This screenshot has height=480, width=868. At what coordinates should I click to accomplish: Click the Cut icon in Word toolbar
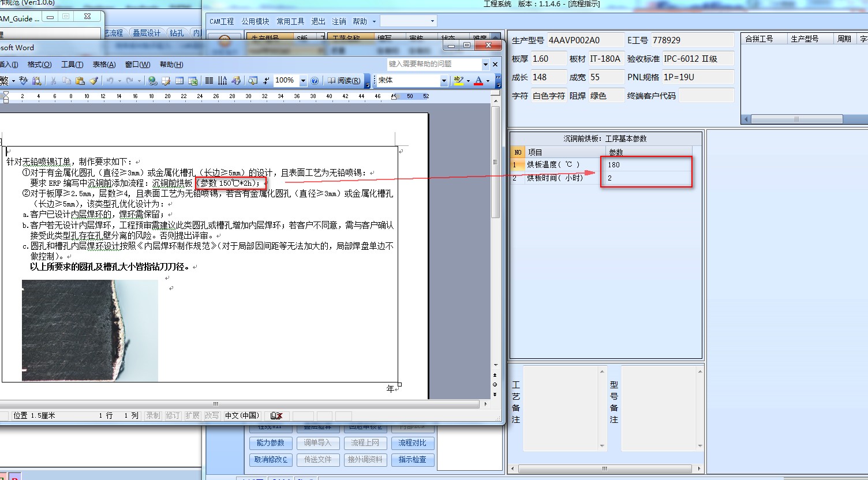(x=53, y=81)
